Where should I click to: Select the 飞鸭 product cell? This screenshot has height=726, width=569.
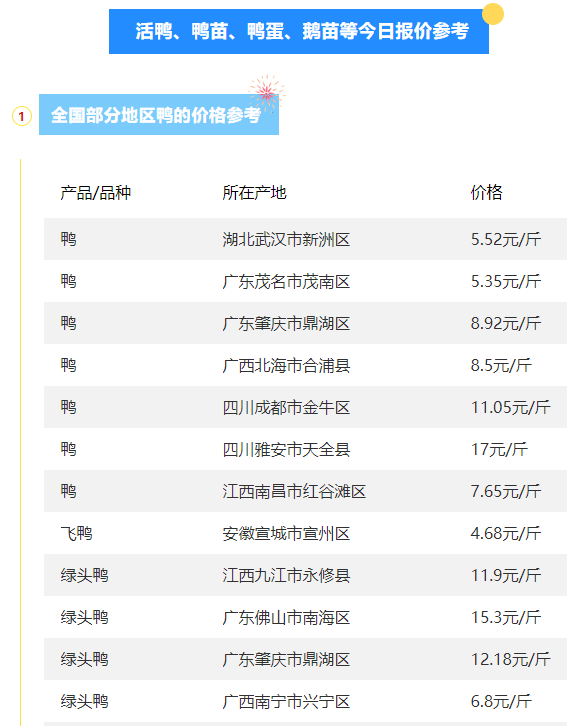point(76,533)
